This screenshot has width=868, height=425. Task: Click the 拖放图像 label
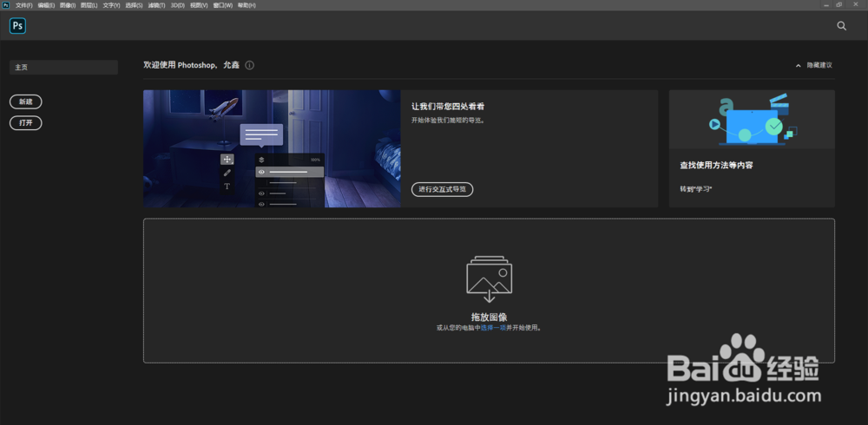point(489,317)
